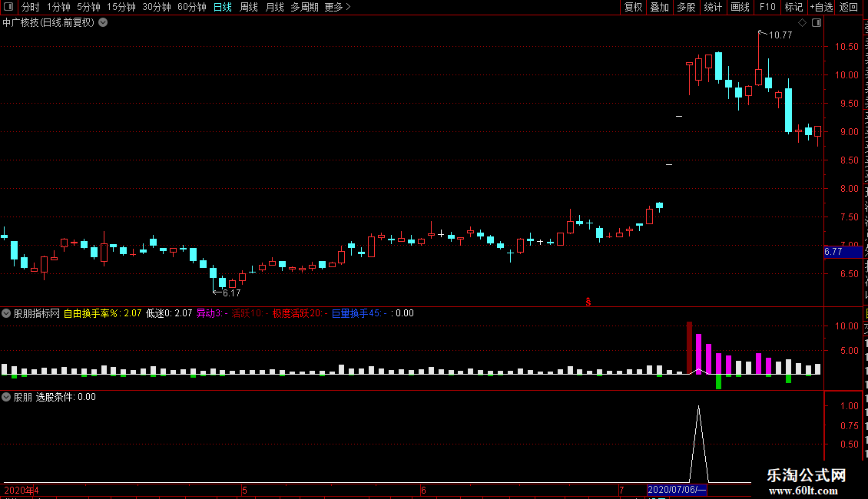Image resolution: width=868 pixels, height=499 pixels.
Task: Select the 分时 intraday tab
Action: [x=31, y=7]
